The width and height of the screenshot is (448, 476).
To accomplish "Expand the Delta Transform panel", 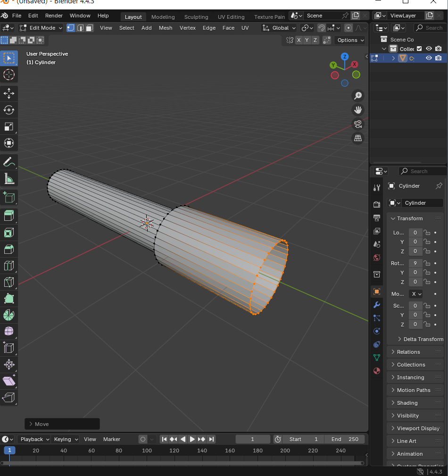I will [x=420, y=339].
